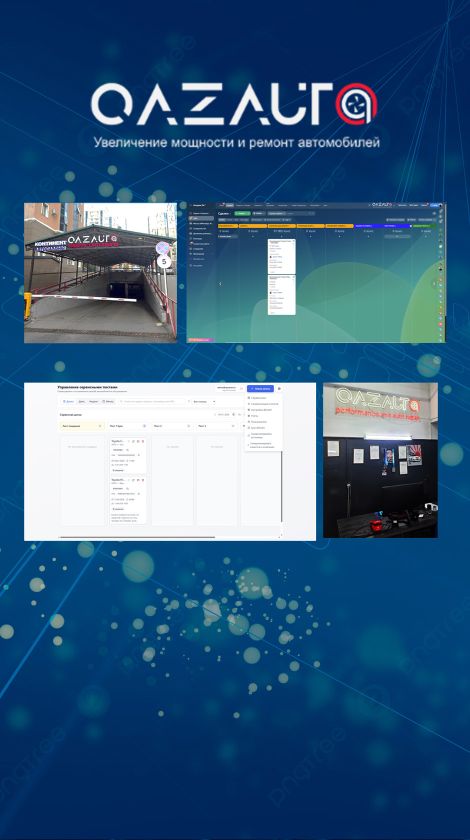Open the upper booking card in second column
The image size is (470, 840).
pos(128,456)
